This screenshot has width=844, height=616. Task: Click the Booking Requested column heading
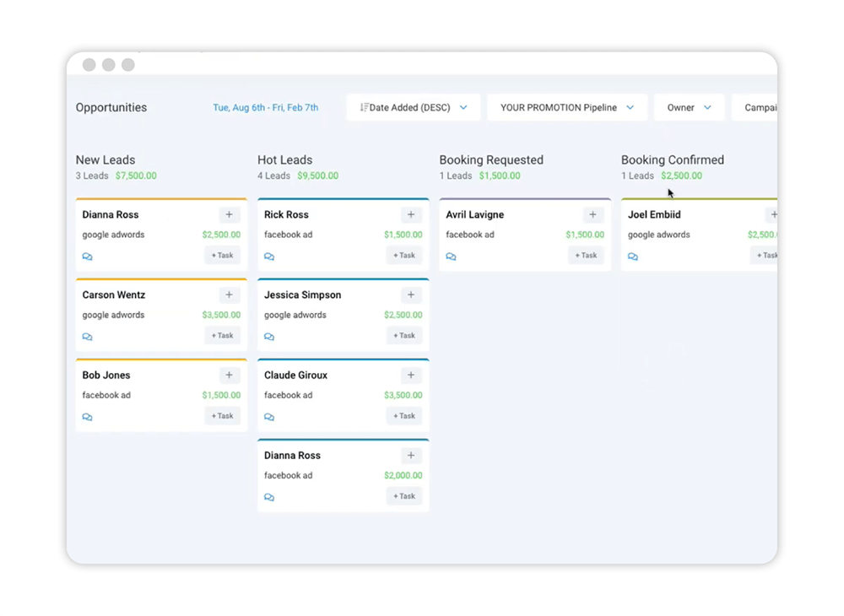(x=491, y=159)
